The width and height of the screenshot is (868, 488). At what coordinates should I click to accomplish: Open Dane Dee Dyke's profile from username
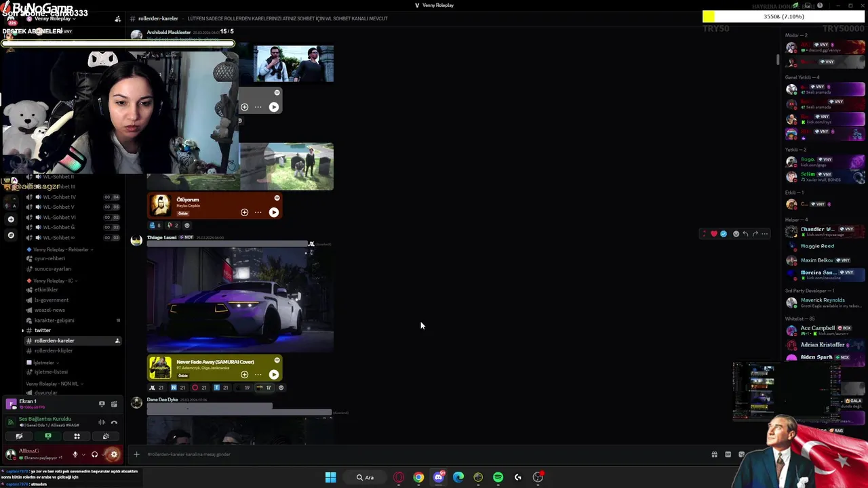click(162, 399)
